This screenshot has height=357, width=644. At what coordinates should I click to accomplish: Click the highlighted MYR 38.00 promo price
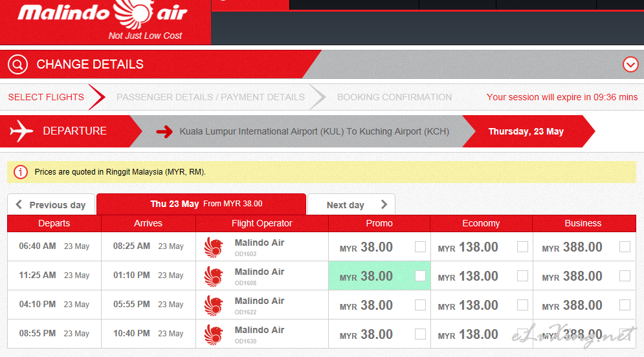366,277
